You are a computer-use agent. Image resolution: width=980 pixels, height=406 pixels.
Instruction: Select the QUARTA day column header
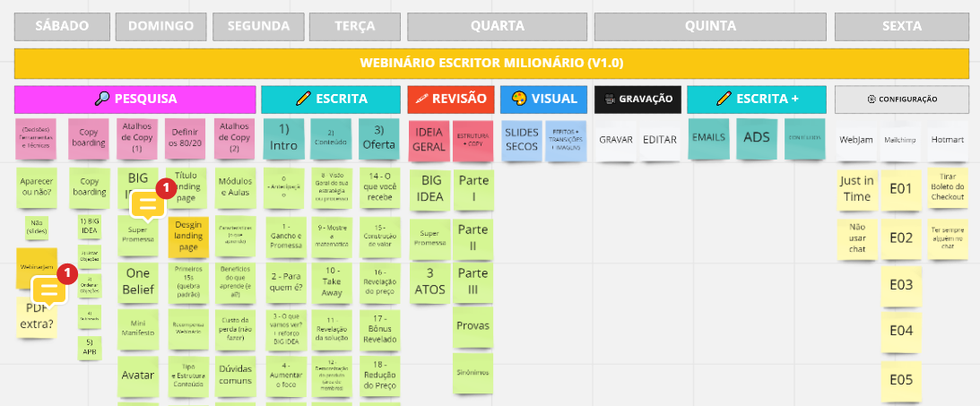tap(498, 27)
